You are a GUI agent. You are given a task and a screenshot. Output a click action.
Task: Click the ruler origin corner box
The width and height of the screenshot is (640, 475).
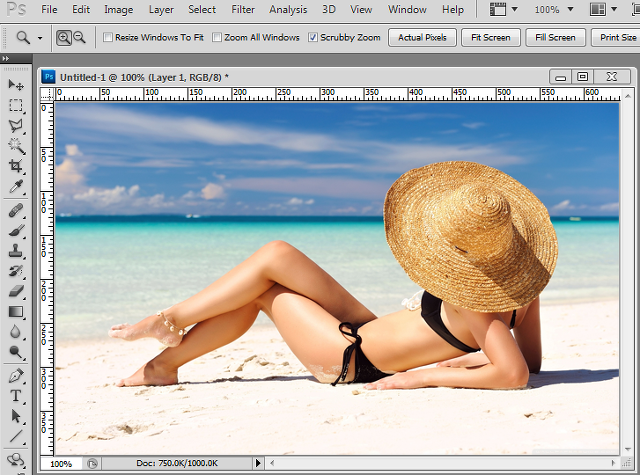point(47,93)
